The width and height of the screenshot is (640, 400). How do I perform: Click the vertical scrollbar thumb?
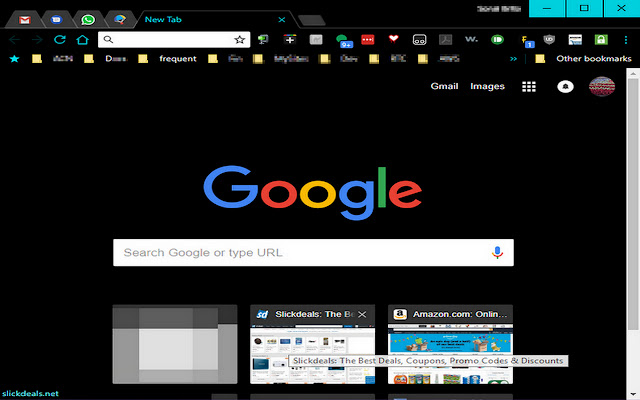pos(633,204)
